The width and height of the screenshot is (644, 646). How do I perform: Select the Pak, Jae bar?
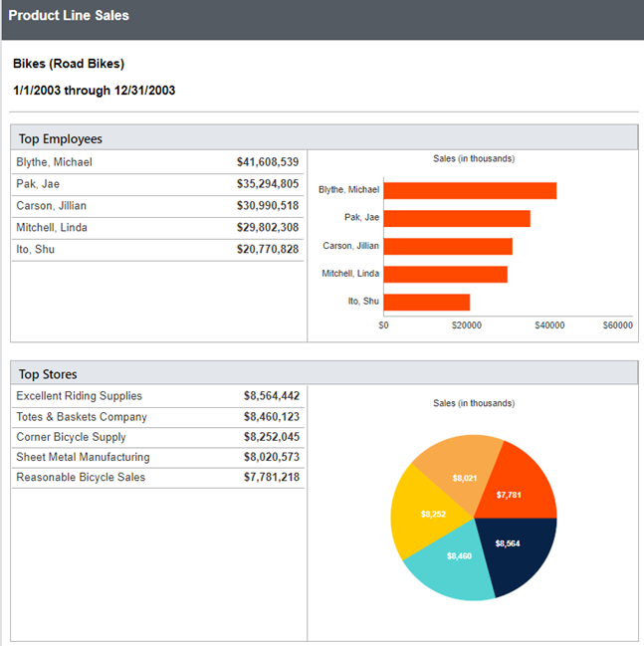(x=457, y=218)
